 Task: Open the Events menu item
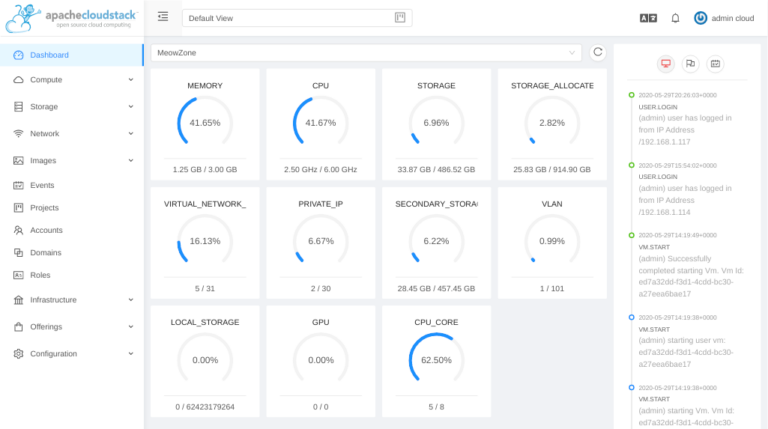pyautogui.click(x=72, y=185)
